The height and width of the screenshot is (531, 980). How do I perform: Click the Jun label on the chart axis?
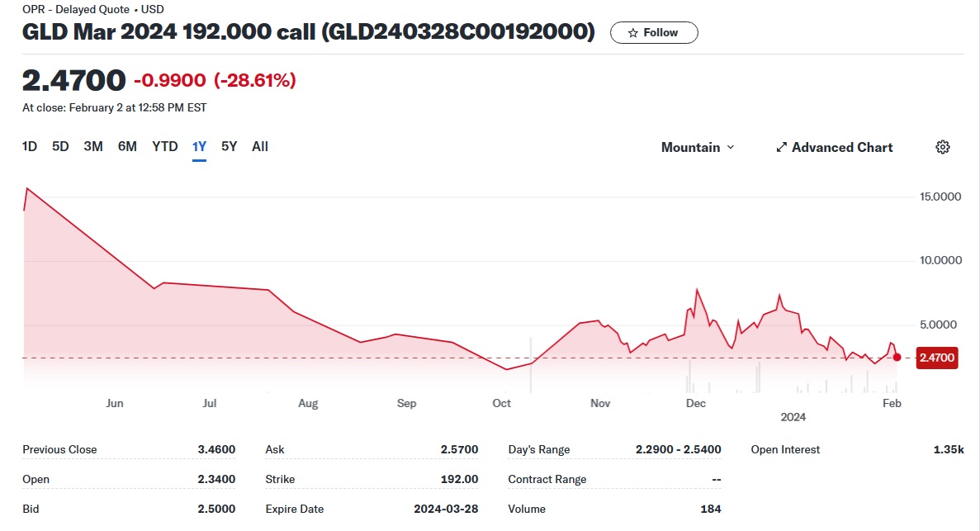pos(115,403)
